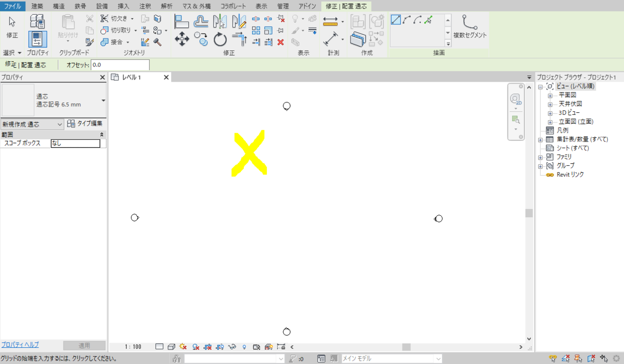Image resolution: width=624 pixels, height=364 pixels.
Task: Select the Mirror tool with edit pencil icon
Action: pyautogui.click(x=240, y=22)
